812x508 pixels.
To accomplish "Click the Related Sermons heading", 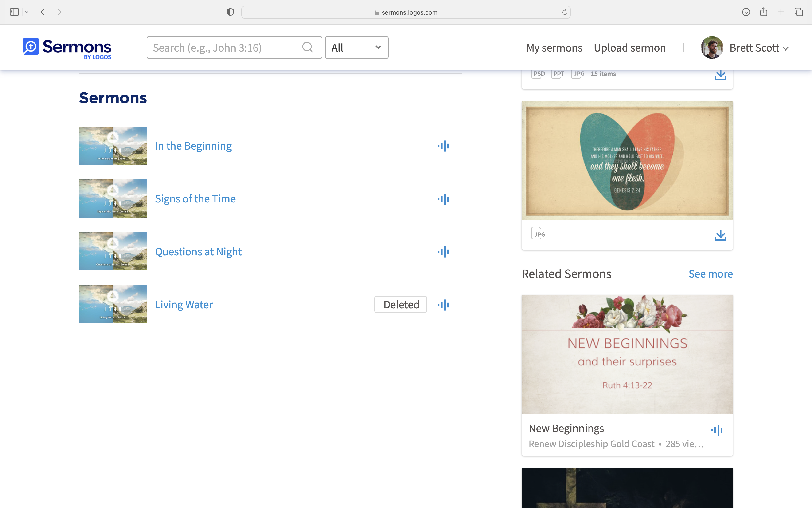I will pyautogui.click(x=566, y=274).
